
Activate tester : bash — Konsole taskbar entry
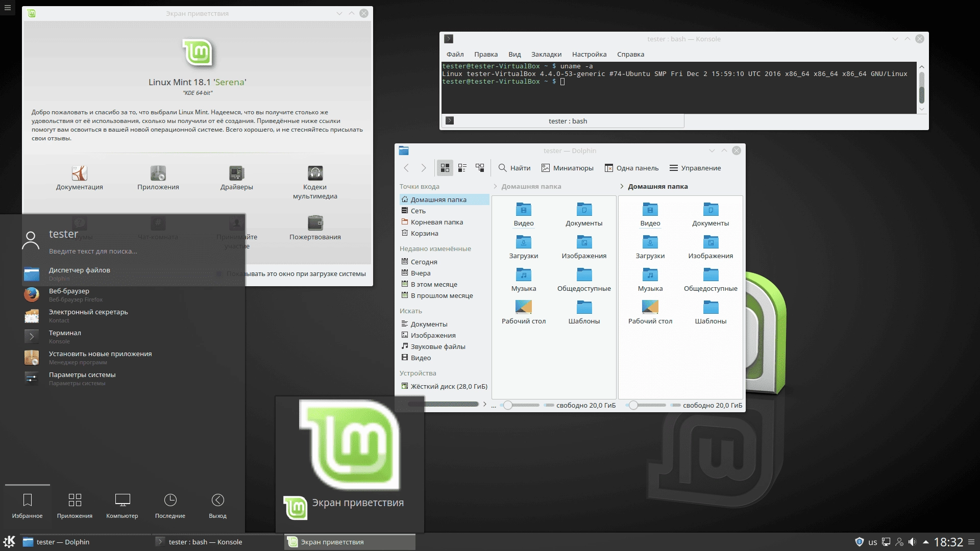[217, 542]
